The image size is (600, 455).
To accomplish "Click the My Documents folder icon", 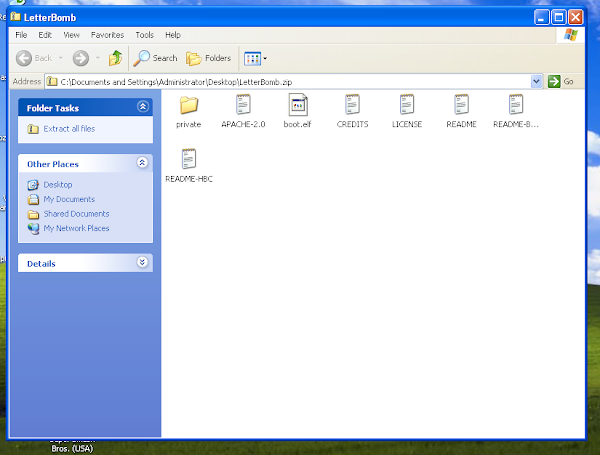I will tap(33, 200).
